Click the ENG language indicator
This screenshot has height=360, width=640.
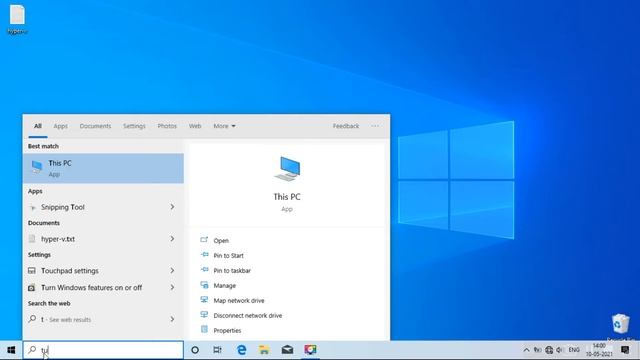[x=574, y=350]
